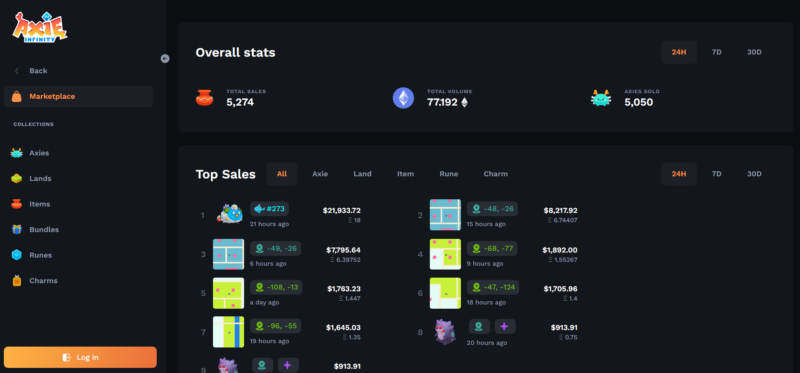
Task: Click the #273 Axie ID badge
Action: coord(269,209)
